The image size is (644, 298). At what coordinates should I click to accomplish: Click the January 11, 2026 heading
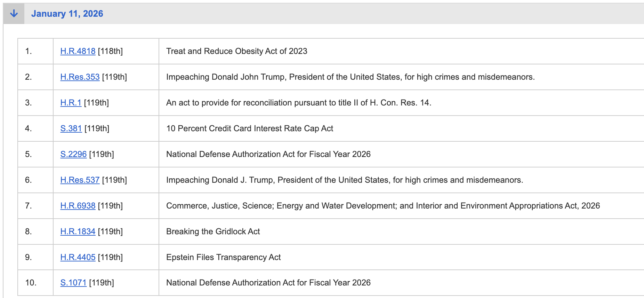tap(67, 14)
